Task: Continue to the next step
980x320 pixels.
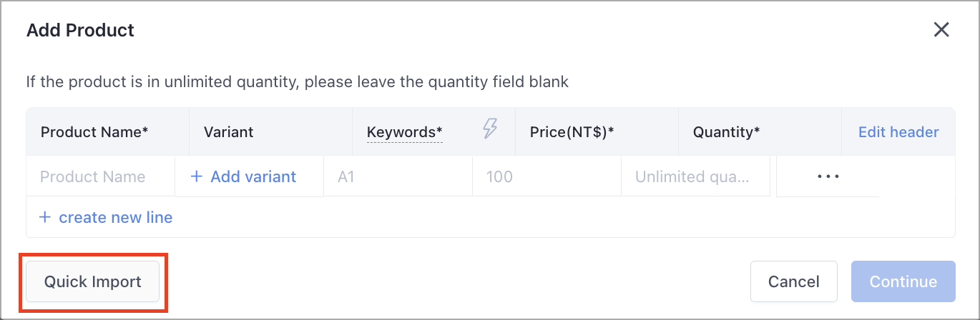Action: pyautogui.click(x=903, y=281)
